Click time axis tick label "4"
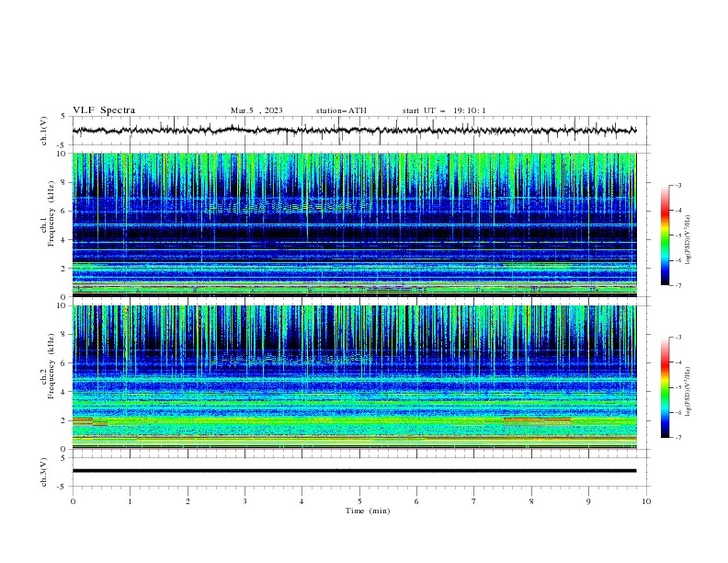Image resolution: width=728 pixels, height=563 pixels. [301, 501]
